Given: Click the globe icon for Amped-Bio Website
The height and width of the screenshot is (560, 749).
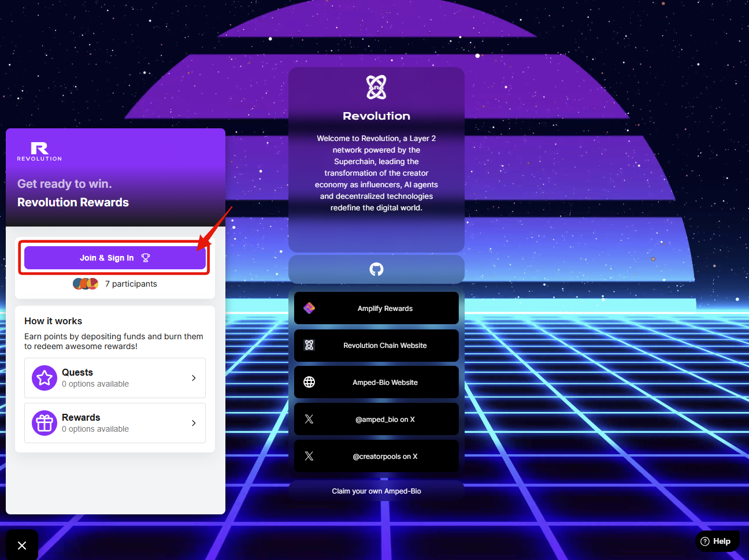Looking at the screenshot, I should (x=309, y=382).
